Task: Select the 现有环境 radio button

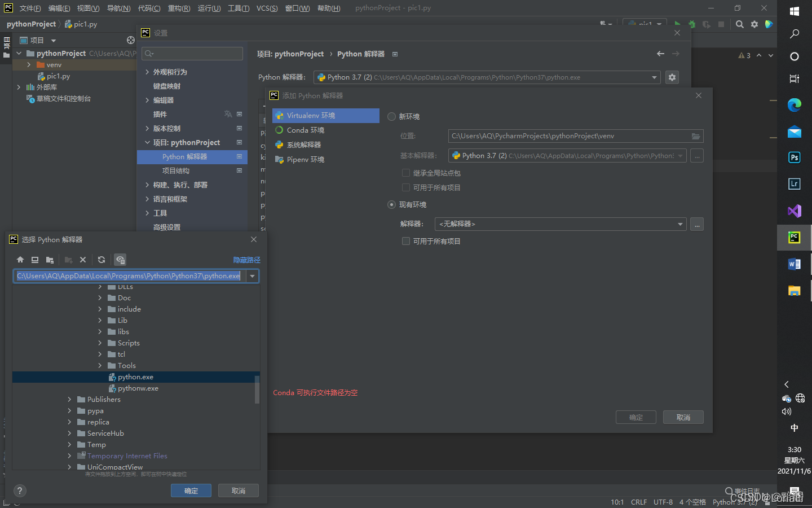Action: click(x=391, y=204)
